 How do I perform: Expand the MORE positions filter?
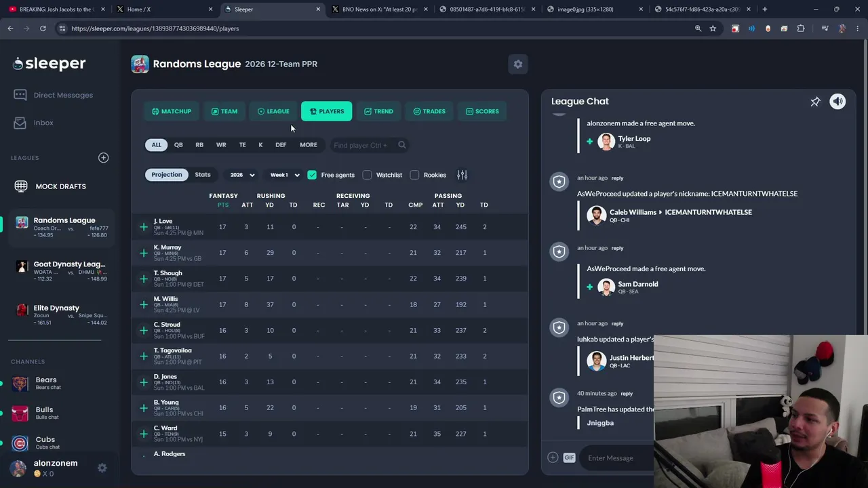(x=309, y=145)
